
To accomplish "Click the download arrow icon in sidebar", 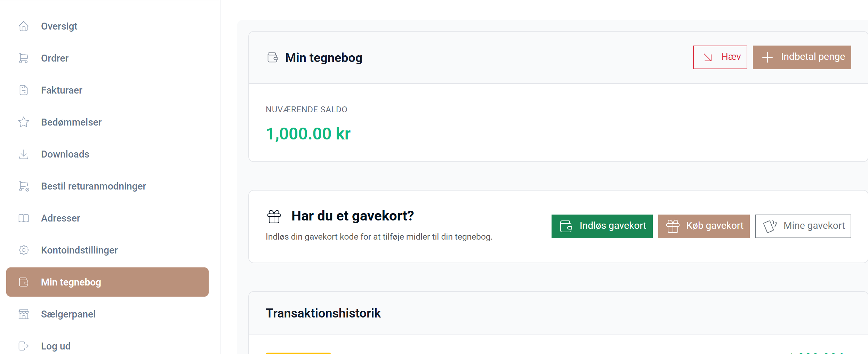I will pyautogui.click(x=24, y=154).
